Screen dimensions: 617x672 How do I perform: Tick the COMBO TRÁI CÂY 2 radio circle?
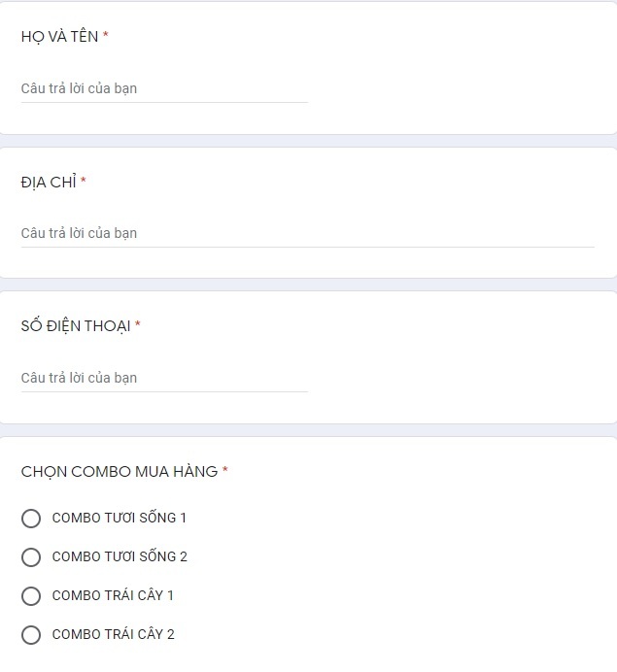pos(31,635)
